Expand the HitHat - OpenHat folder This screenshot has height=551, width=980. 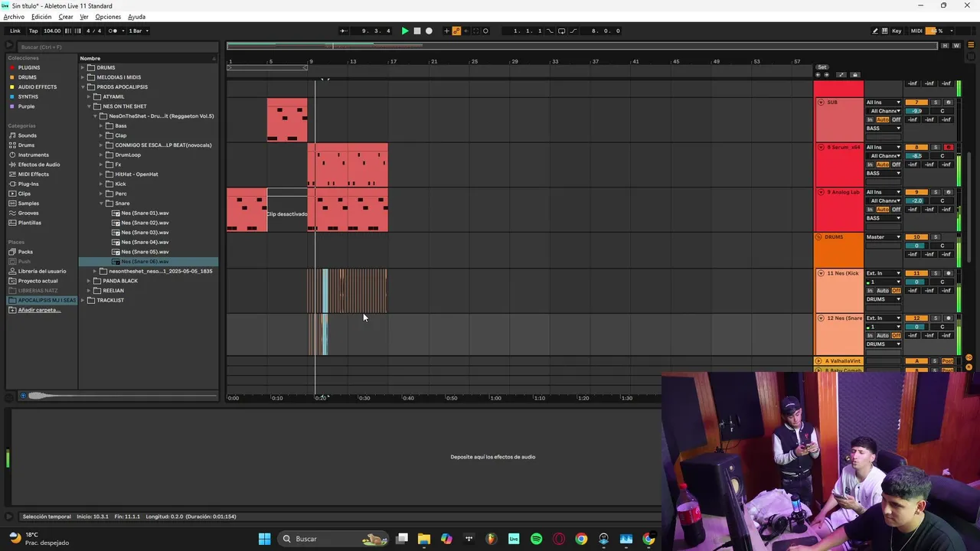pos(101,174)
